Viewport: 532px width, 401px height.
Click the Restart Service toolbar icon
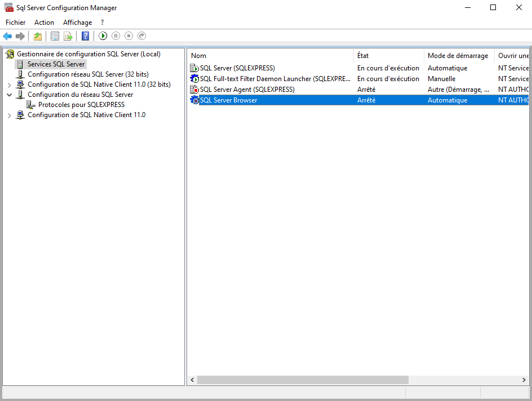pyautogui.click(x=141, y=36)
